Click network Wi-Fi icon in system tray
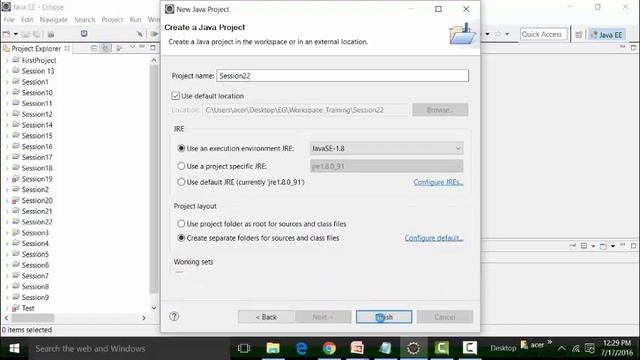 (x=576, y=349)
